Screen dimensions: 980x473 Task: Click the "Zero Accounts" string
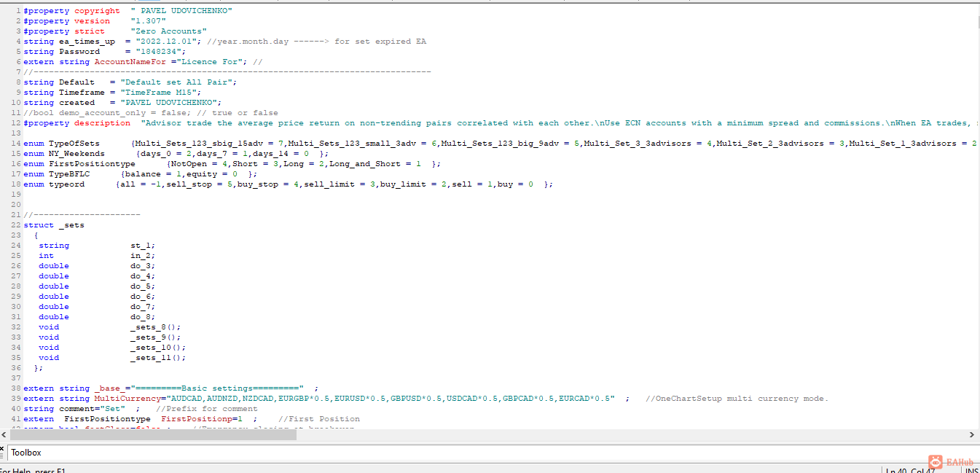169,31
